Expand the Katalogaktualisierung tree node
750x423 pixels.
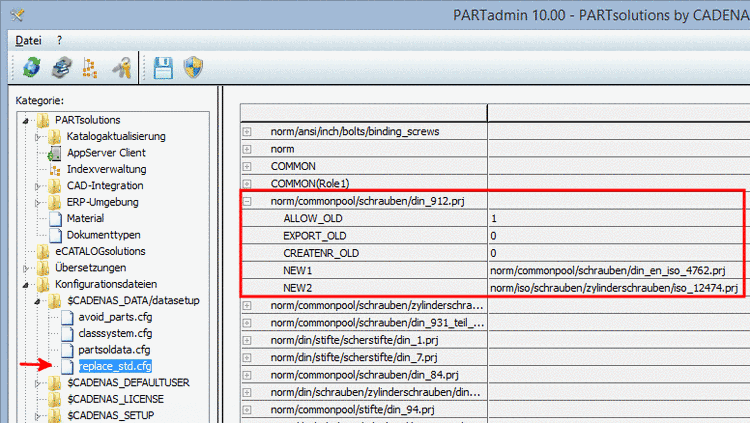pos(37,137)
